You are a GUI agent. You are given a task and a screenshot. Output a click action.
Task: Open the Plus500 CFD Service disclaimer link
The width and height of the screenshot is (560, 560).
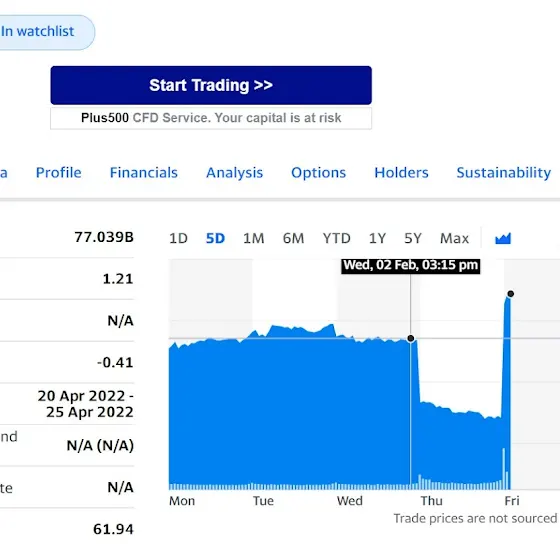[x=211, y=118]
